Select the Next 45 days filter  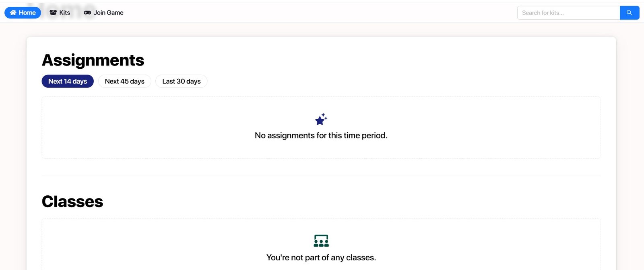[124, 81]
